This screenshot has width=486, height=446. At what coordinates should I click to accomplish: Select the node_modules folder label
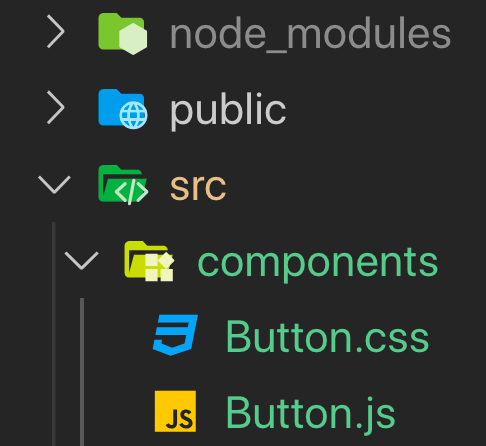310,34
